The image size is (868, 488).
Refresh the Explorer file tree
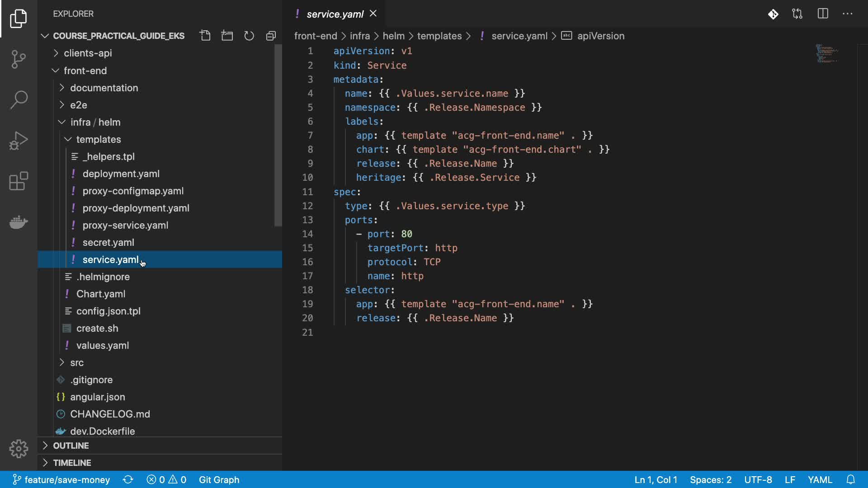click(x=249, y=36)
